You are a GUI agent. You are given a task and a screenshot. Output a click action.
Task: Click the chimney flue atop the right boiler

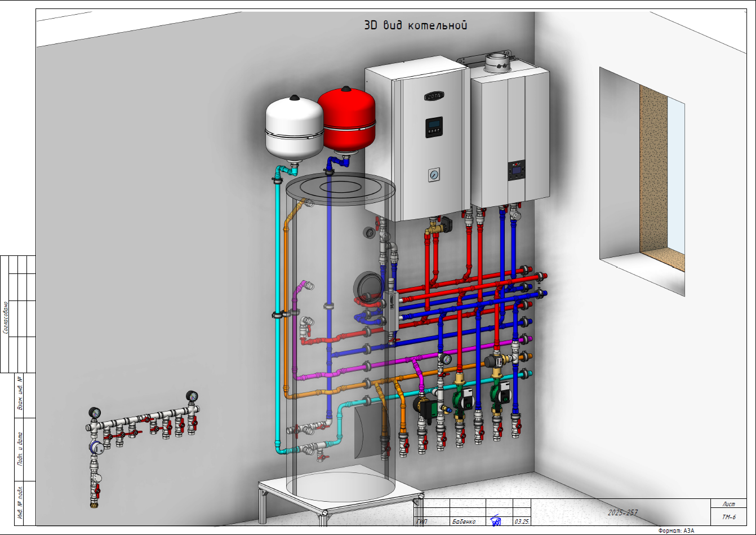(x=498, y=63)
